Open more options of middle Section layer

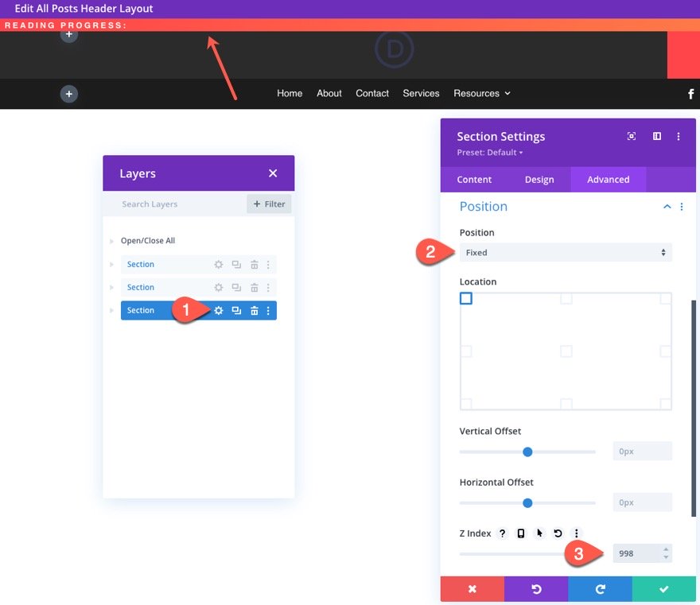pos(268,287)
